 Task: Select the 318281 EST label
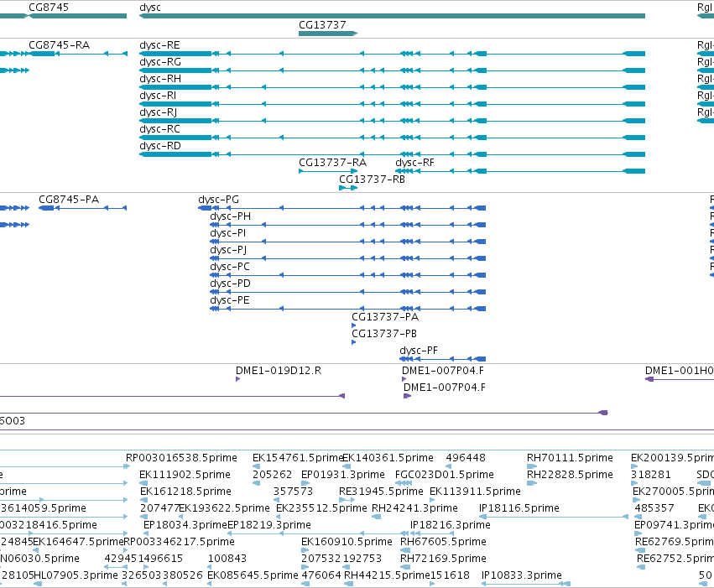[651, 475]
